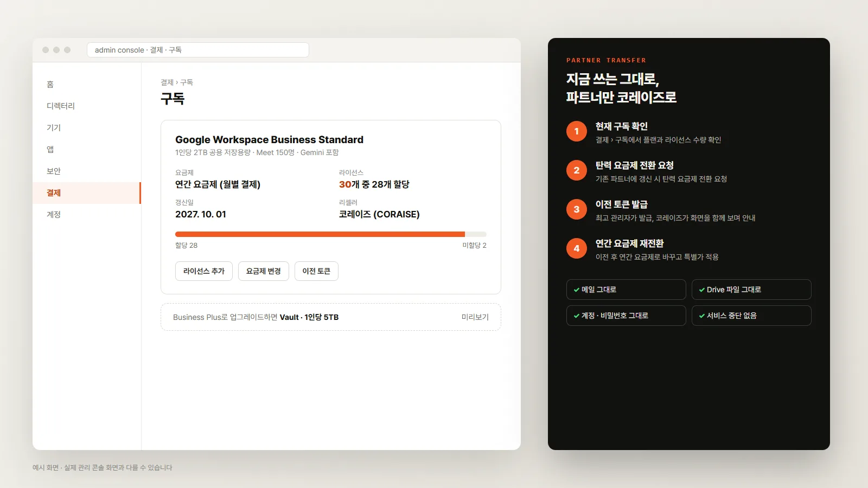Viewport: 868px width, 488px height.
Task: Click the 요금제 변경 button
Action: click(264, 271)
